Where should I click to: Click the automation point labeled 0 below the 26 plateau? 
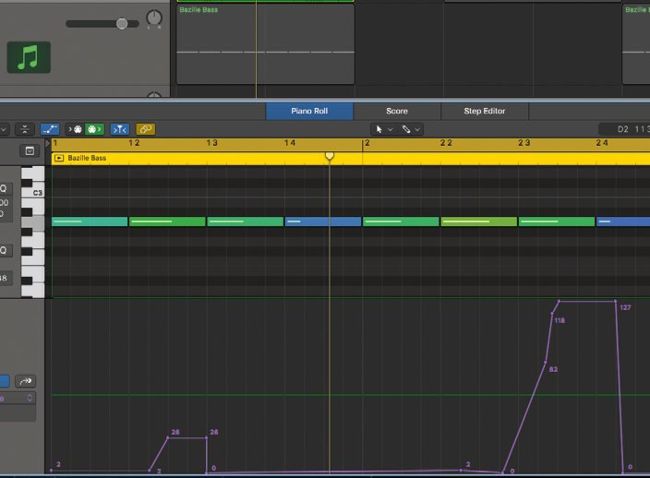tap(206, 473)
